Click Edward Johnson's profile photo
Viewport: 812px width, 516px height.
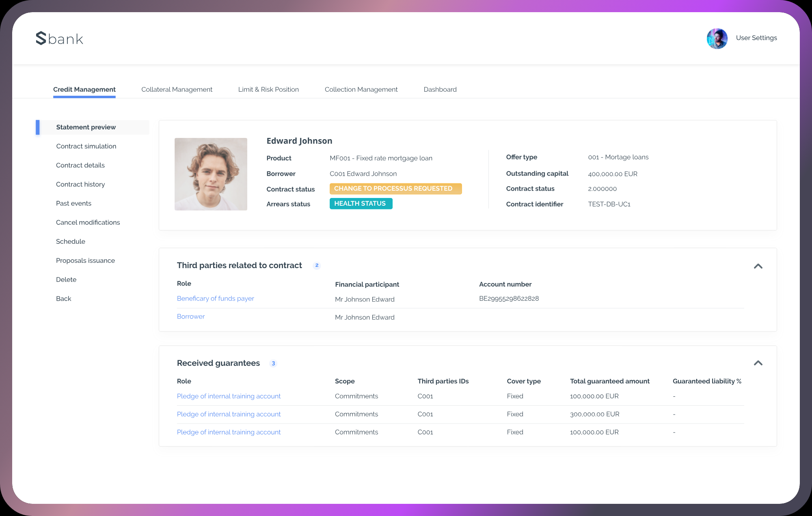pos(211,174)
